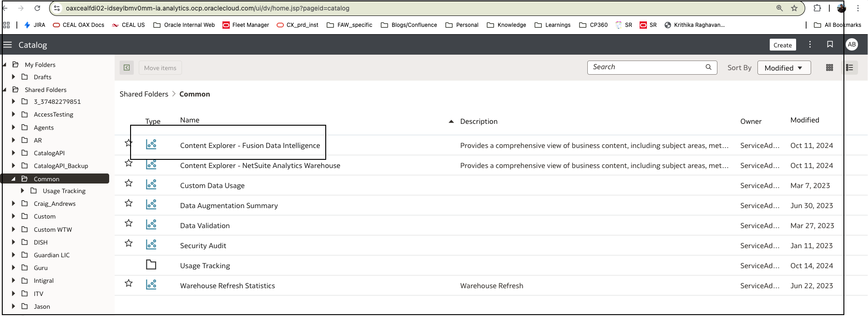The image size is (868, 316).
Task: Expand the AccessTesting folder arrow
Action: (13, 114)
